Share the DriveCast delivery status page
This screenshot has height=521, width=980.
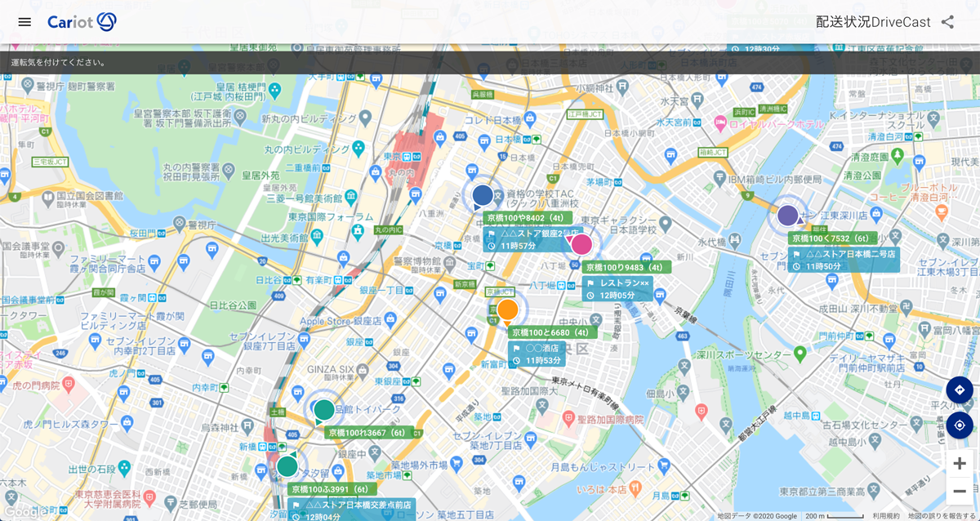(x=947, y=22)
